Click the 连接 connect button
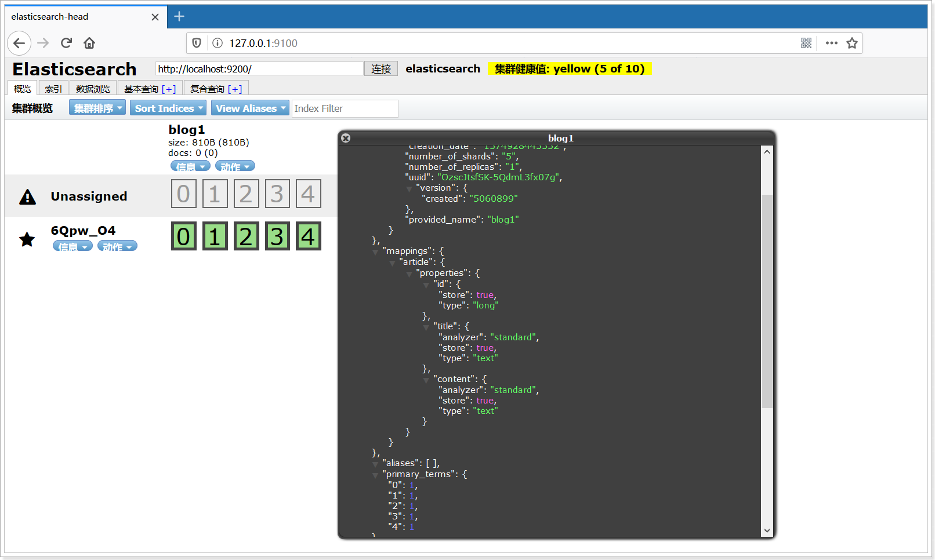This screenshot has width=935, height=560. [x=380, y=69]
